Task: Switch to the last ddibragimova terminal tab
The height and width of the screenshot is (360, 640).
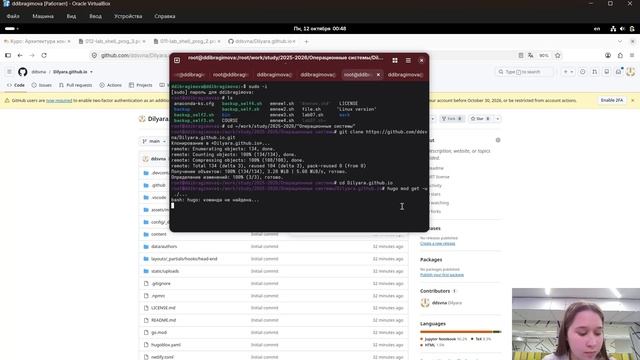Action: [405, 75]
